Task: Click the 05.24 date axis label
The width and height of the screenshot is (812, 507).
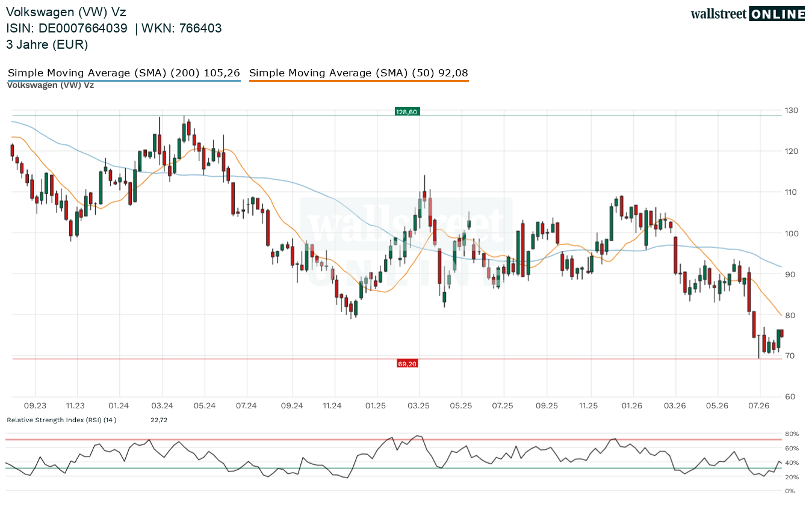Action: click(205, 406)
